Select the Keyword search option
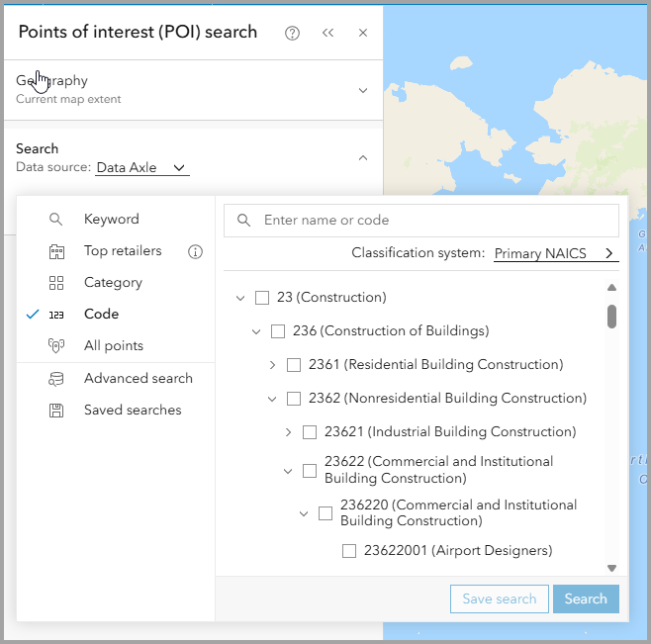This screenshot has width=651, height=644. pyautogui.click(x=111, y=220)
